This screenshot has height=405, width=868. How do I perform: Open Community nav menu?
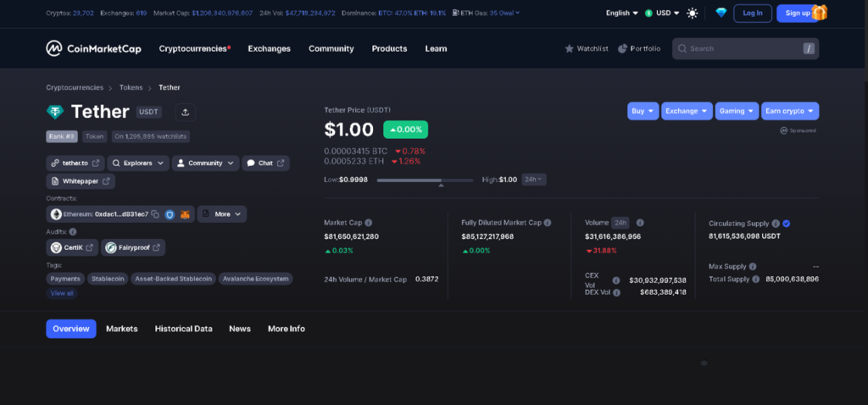(331, 48)
